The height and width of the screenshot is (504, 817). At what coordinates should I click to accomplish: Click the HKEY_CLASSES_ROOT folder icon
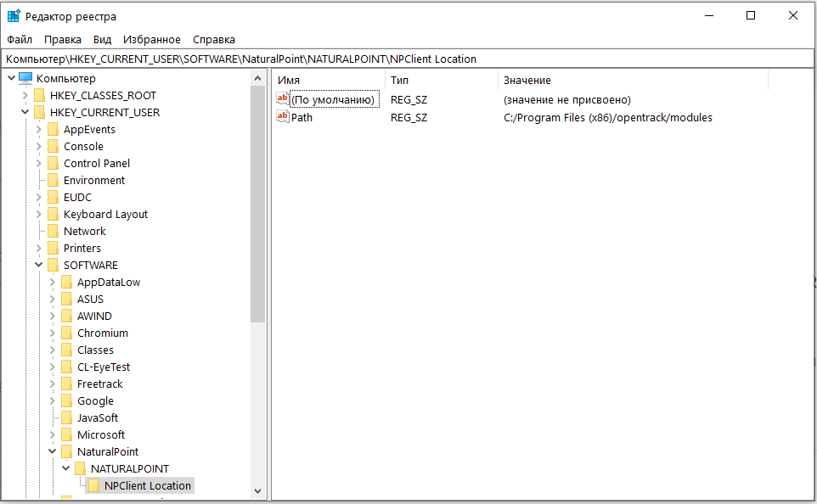[39, 95]
